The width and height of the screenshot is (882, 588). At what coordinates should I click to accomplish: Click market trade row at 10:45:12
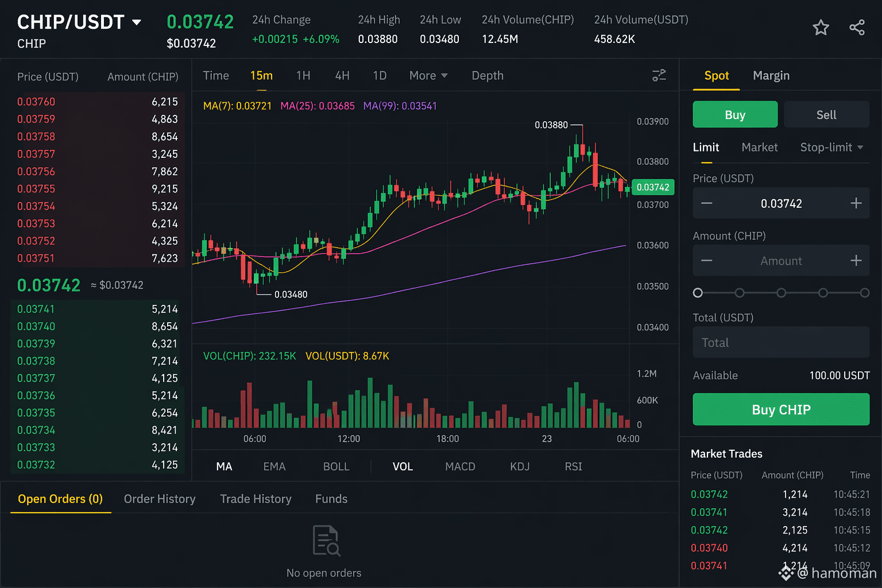(780, 548)
